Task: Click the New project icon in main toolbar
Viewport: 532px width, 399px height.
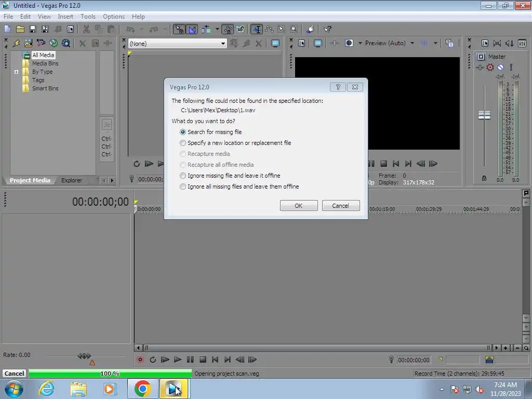Action: point(7,29)
